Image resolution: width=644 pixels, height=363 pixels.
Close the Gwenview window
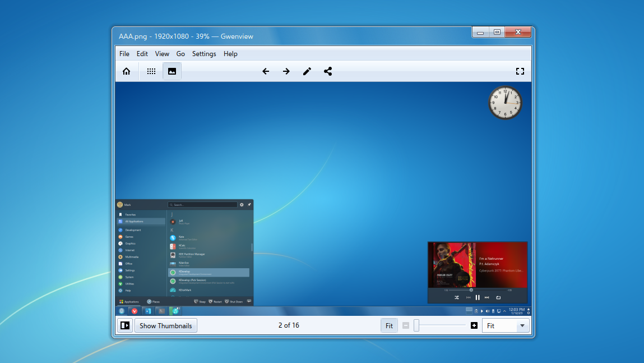(x=518, y=32)
